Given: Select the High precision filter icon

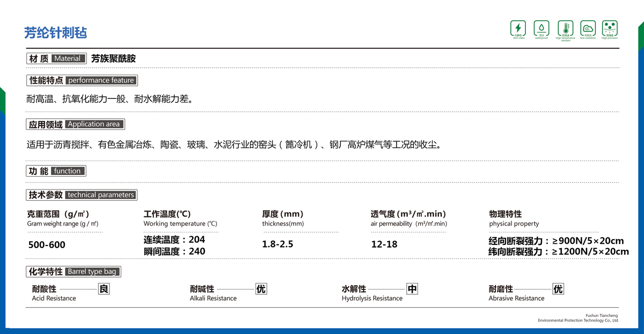Looking at the screenshot, I should [610, 28].
